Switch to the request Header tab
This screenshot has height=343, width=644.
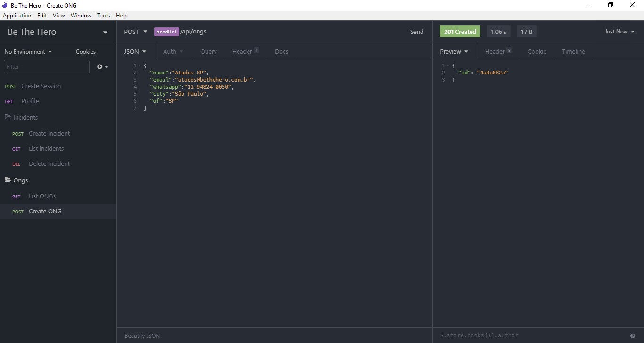pyautogui.click(x=246, y=51)
